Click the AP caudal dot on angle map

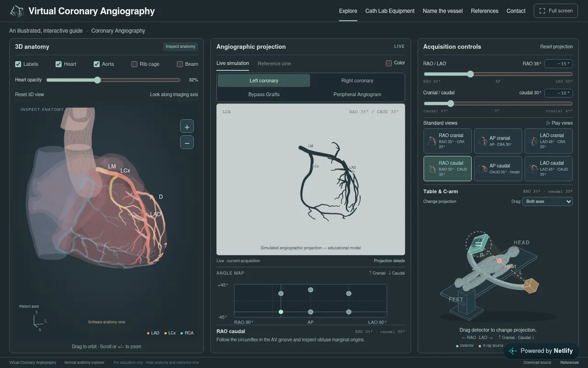[311, 312]
